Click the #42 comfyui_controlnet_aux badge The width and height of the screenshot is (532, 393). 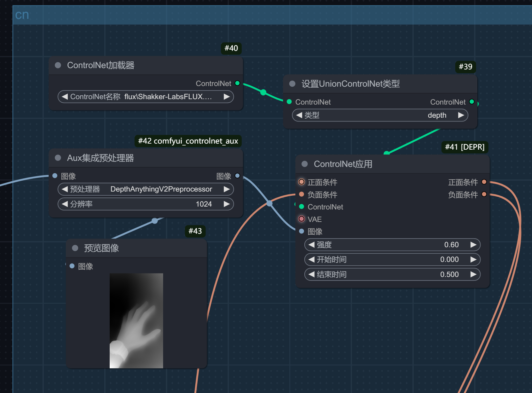[188, 141]
